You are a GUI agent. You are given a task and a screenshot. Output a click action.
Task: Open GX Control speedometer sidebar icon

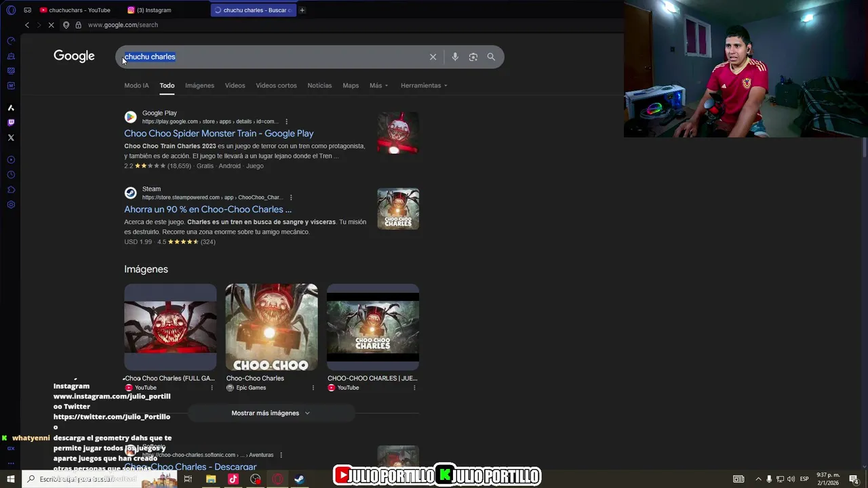click(11, 41)
